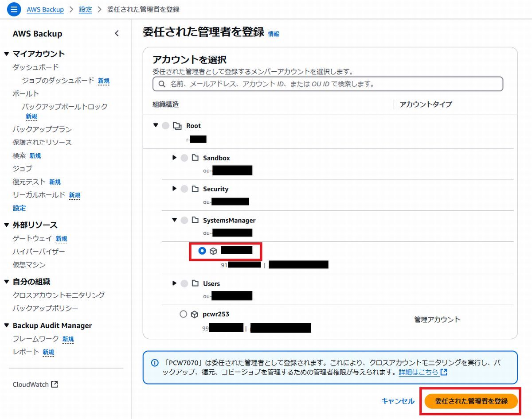Image resolution: width=532 pixels, height=419 pixels.
Task: Open 設定 in the sidebar
Action: tap(19, 208)
